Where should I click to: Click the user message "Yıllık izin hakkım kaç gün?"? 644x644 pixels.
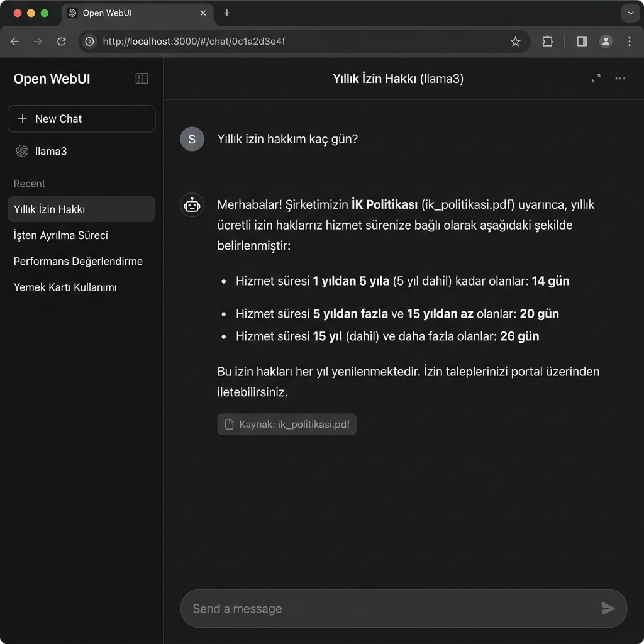(x=287, y=139)
